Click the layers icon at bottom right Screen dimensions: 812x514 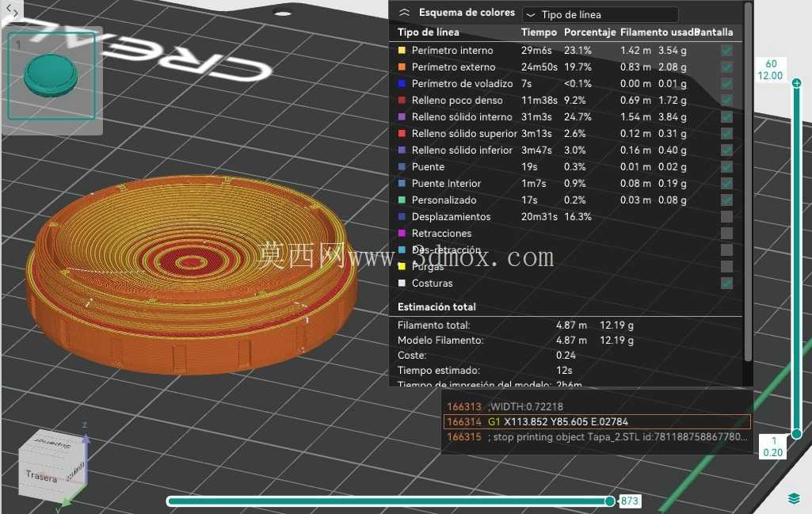tap(794, 498)
